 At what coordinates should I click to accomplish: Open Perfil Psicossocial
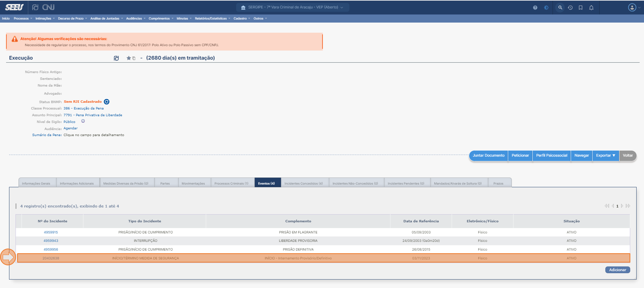click(551, 156)
